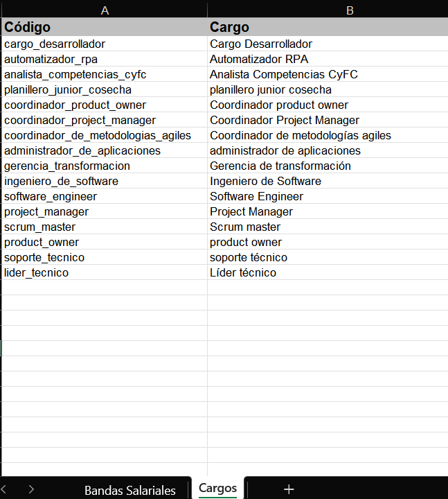Viewport: 448px width, 499px height.
Task: Click the Scrum master cell
Action: (x=328, y=227)
